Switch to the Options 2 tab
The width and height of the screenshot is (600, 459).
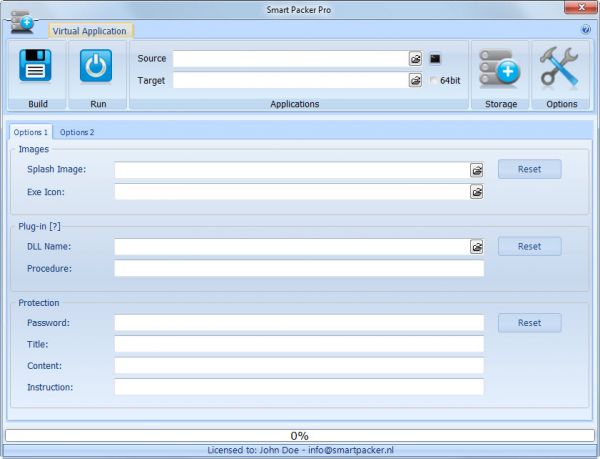point(77,132)
